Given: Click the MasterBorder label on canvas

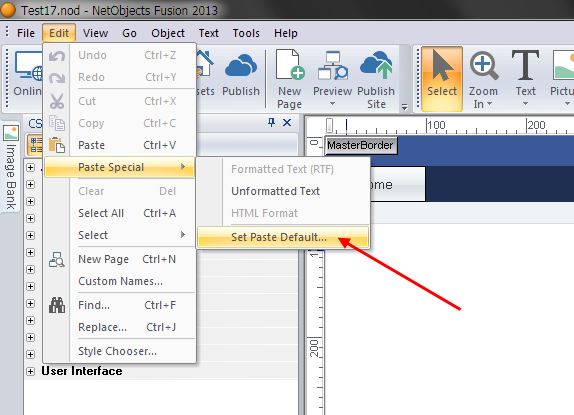Looking at the screenshot, I should point(361,145).
